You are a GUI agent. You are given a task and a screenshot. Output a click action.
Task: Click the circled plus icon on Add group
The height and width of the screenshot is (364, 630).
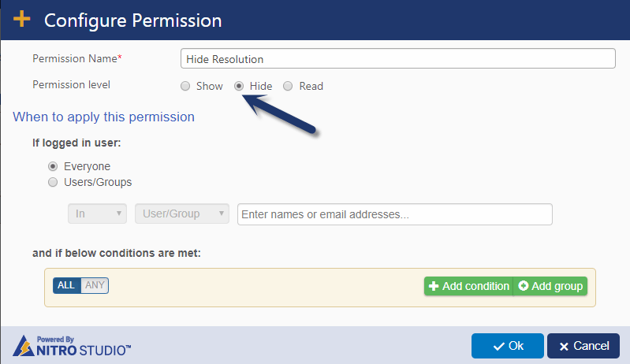[524, 286]
